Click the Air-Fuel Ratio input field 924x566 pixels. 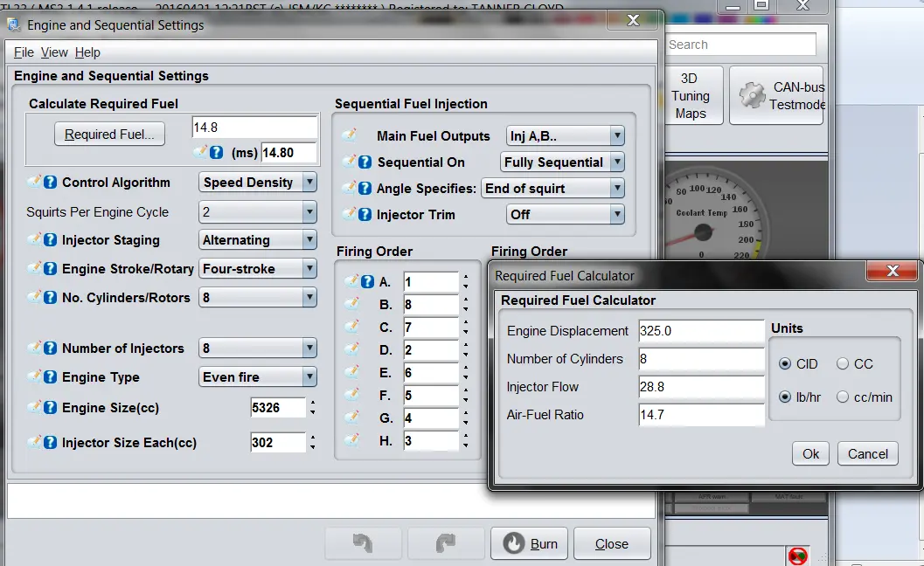coord(701,415)
